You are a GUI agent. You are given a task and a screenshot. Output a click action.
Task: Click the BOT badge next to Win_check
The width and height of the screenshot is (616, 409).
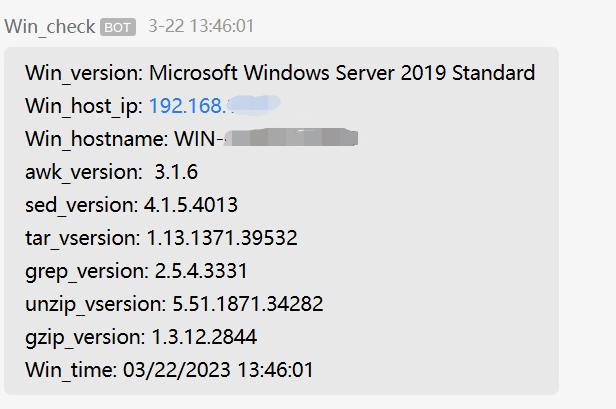tap(118, 27)
